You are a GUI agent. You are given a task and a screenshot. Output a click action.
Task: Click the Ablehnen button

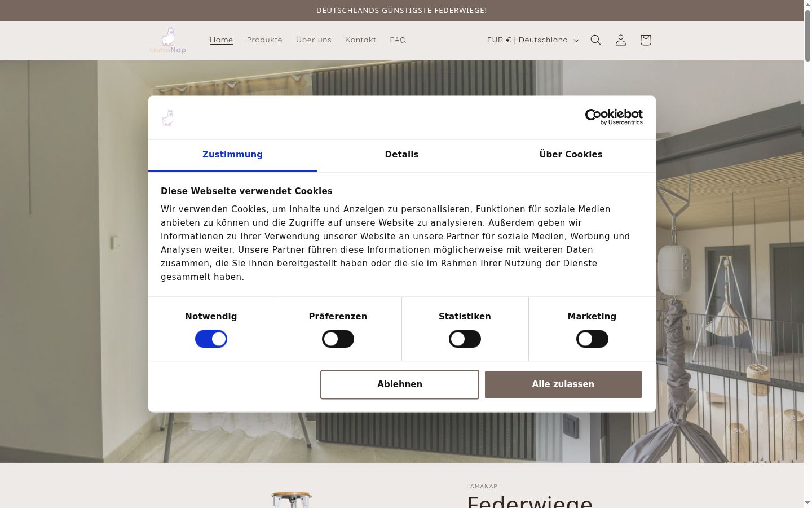pos(400,384)
